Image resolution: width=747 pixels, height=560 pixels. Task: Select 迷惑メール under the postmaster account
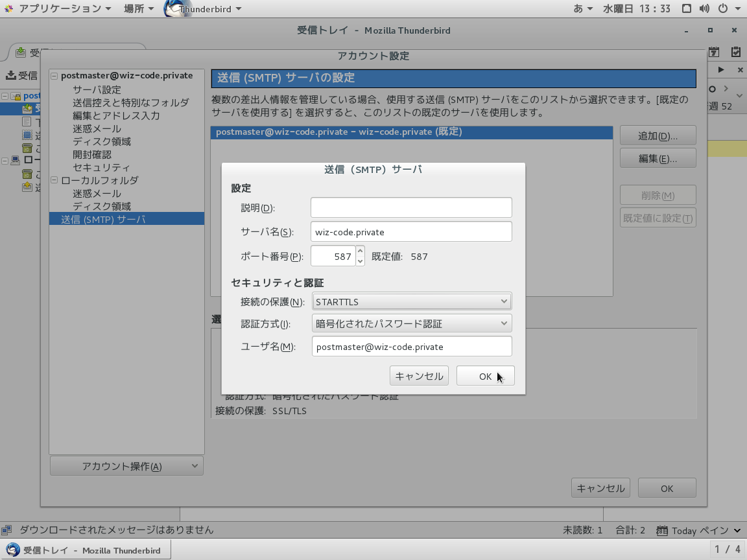(97, 128)
